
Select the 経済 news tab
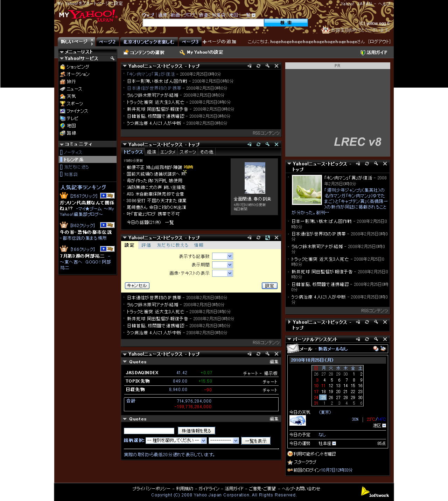[x=152, y=152]
